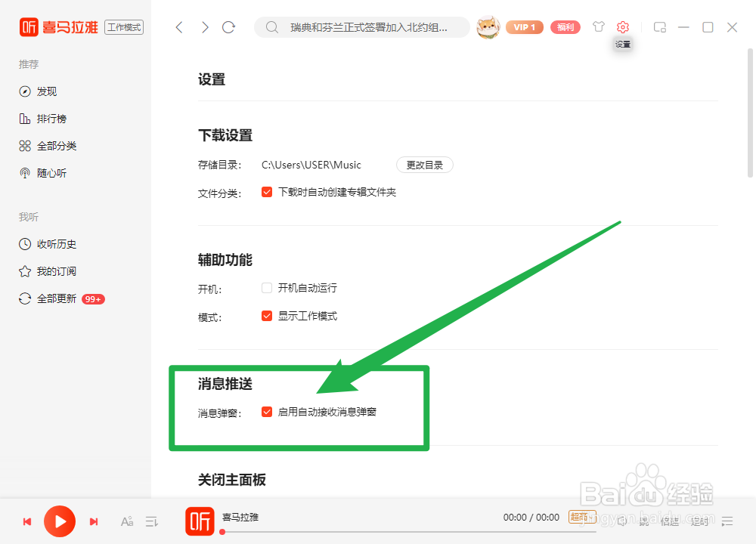756x544 pixels.
Task: Open the 定时 sleep timer menu
Action: [699, 521]
